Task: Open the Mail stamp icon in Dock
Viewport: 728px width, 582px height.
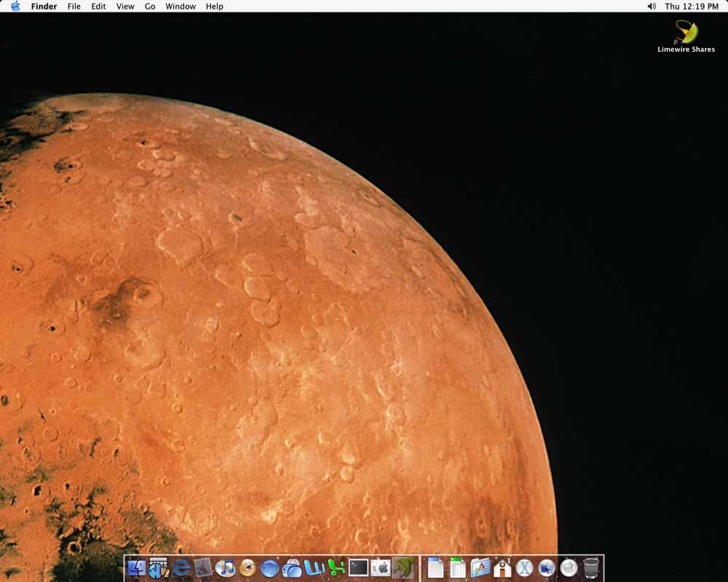Action: point(203,568)
